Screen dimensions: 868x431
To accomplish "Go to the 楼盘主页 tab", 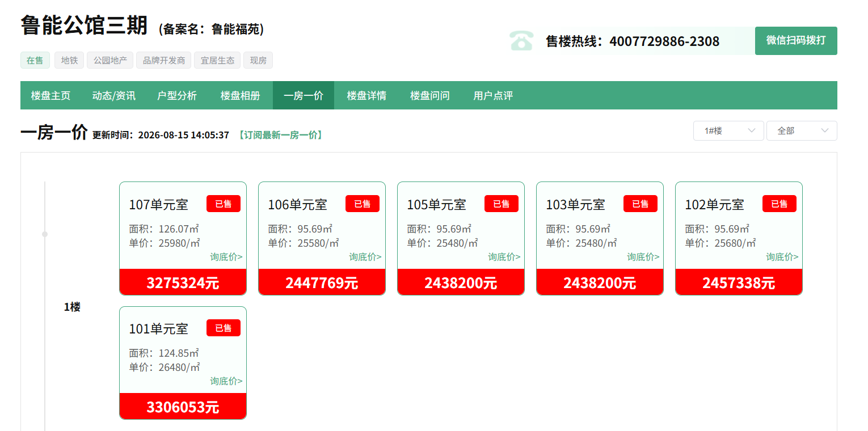I will tap(51, 95).
